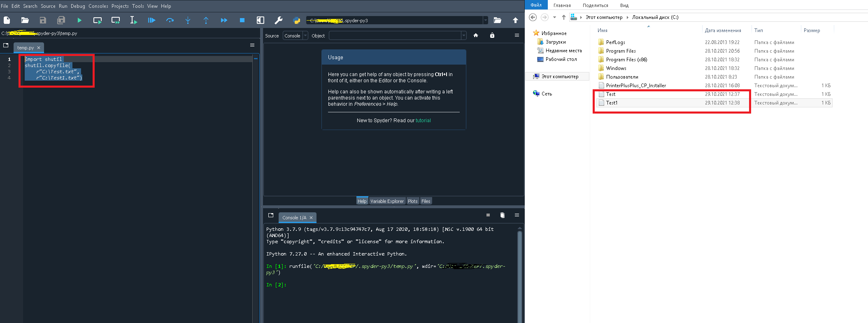Interrupt kernel with console stop icon
Viewport: 868px width, 323px height.
click(x=488, y=215)
